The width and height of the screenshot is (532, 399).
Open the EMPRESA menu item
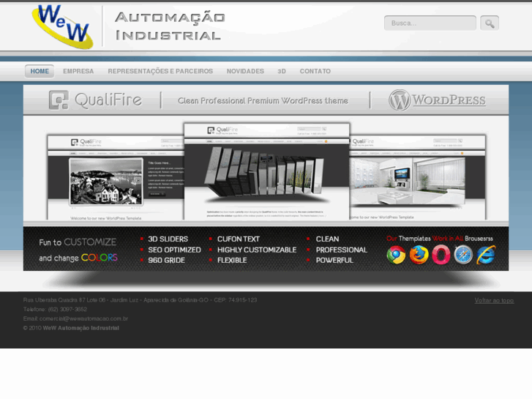78,71
